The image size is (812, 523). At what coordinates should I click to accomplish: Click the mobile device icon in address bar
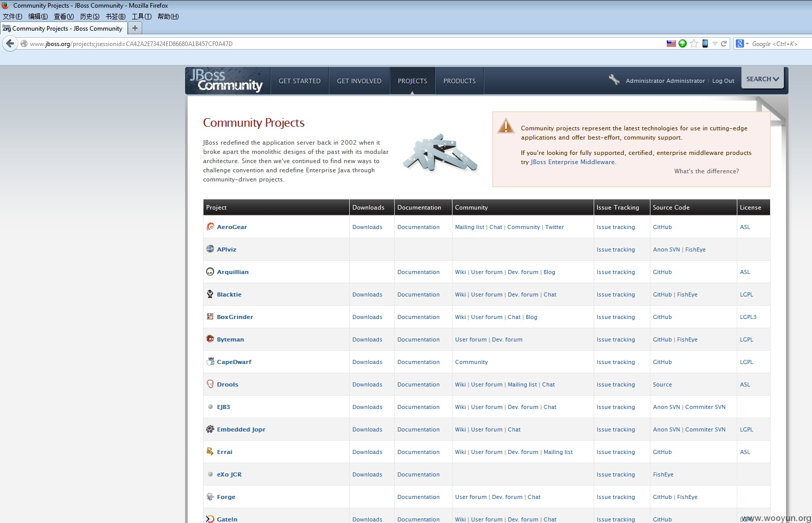[705, 43]
